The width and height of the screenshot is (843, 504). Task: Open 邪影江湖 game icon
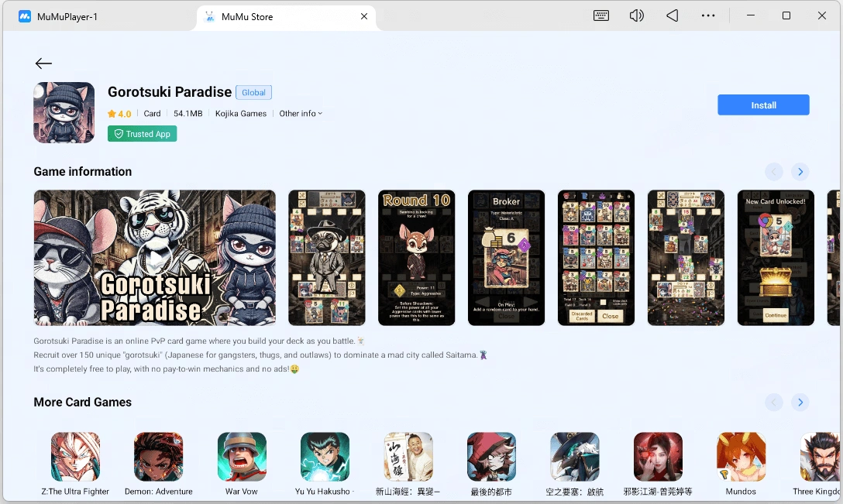click(x=658, y=457)
